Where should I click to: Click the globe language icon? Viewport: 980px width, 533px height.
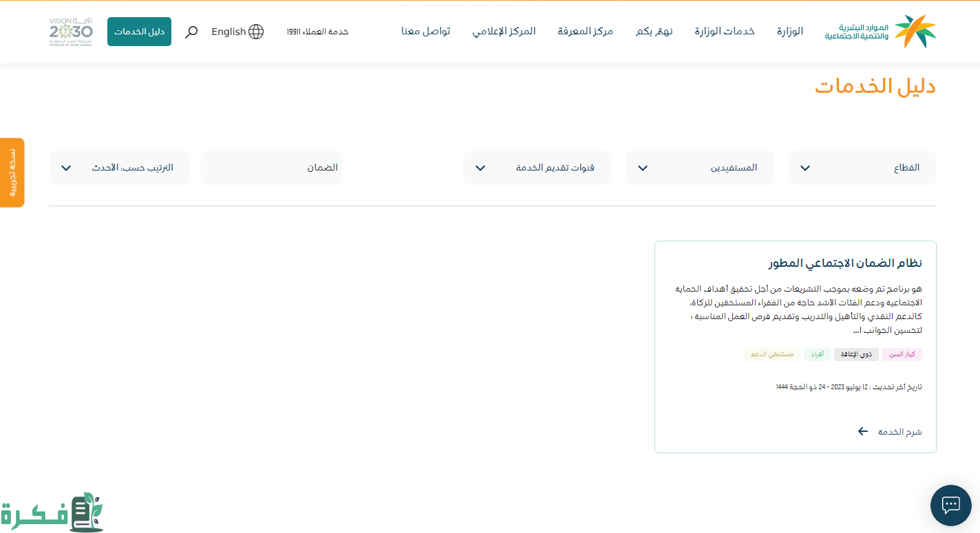pyautogui.click(x=256, y=32)
